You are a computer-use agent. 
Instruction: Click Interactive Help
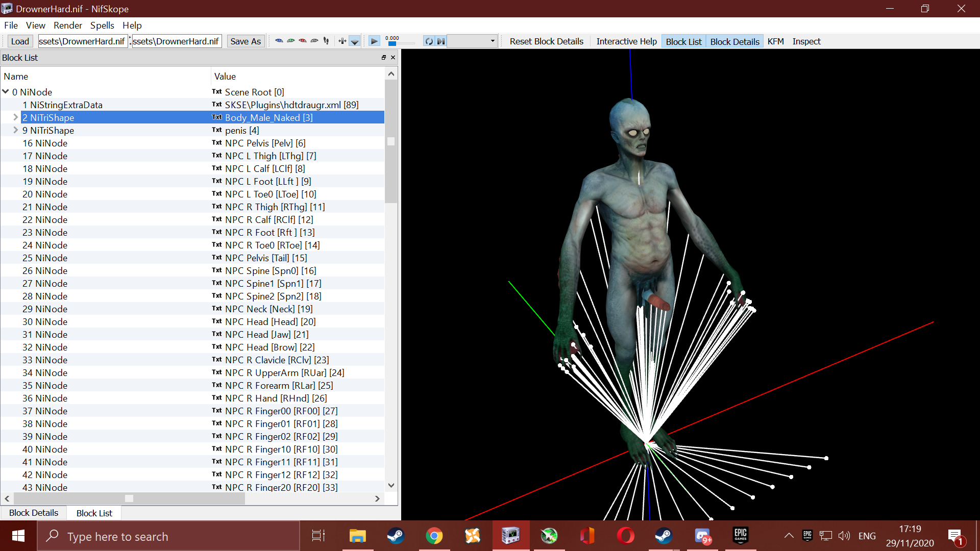(626, 41)
